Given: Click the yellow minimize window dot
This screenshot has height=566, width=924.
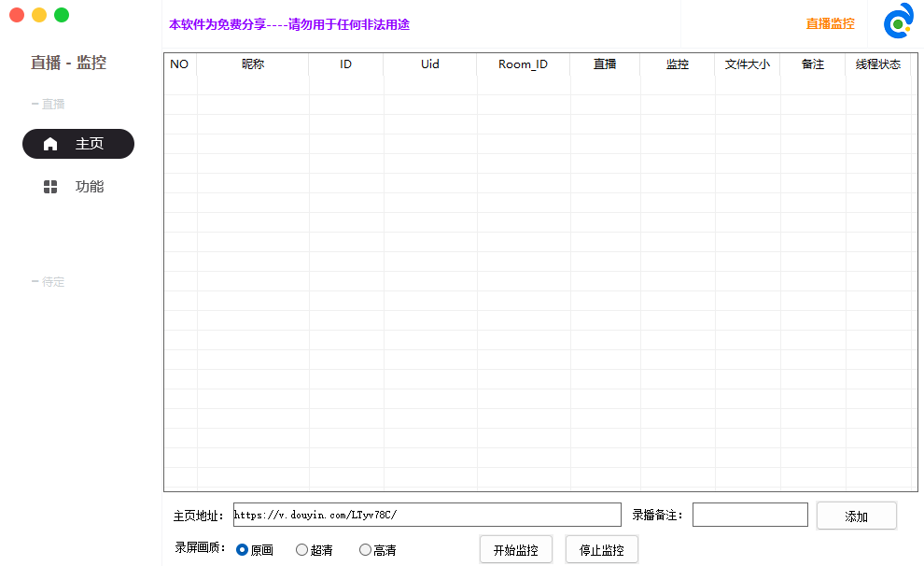Looking at the screenshot, I should 39,15.
